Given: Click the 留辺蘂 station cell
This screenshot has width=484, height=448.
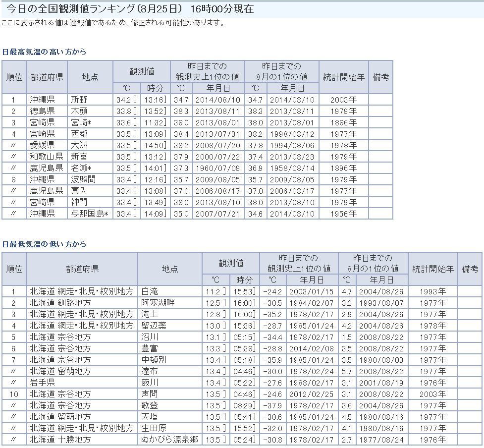Looking at the screenshot, I should [x=153, y=326].
